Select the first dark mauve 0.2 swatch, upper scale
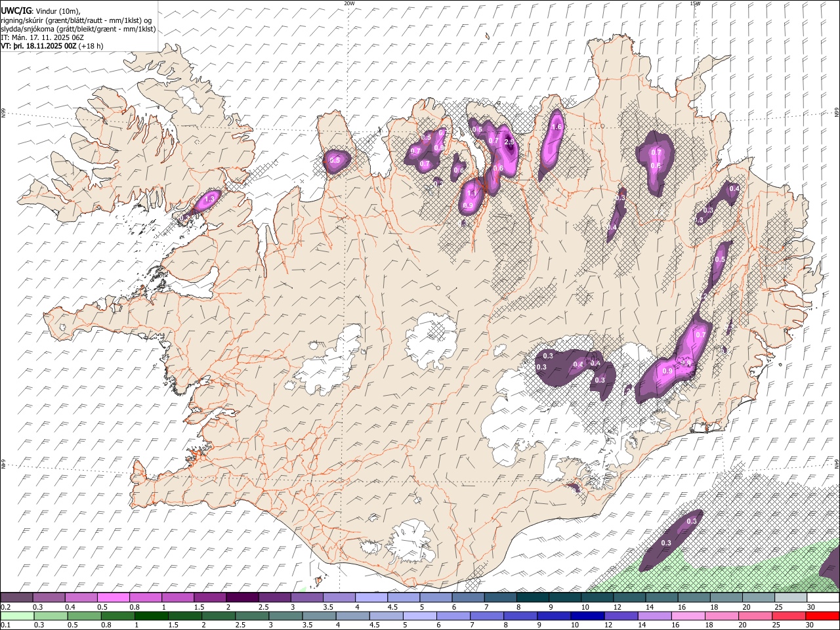Screen dimensions: 840x630 16,598
